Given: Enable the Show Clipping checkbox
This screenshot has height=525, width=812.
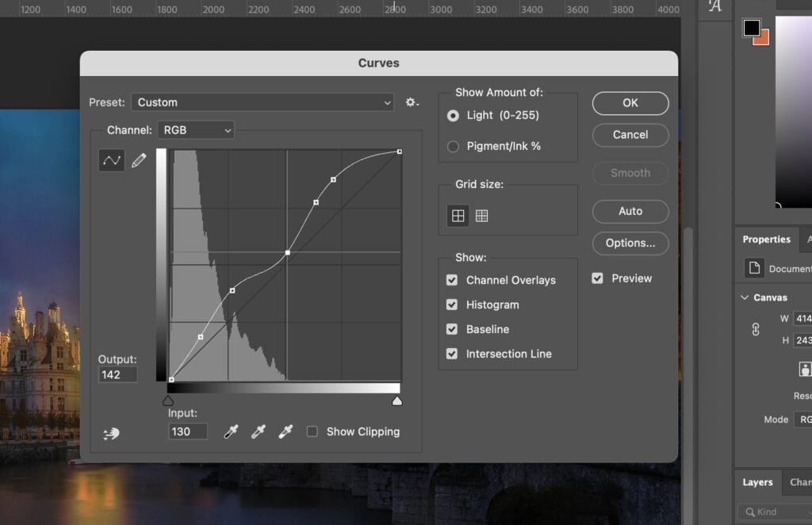Looking at the screenshot, I should click(x=314, y=431).
